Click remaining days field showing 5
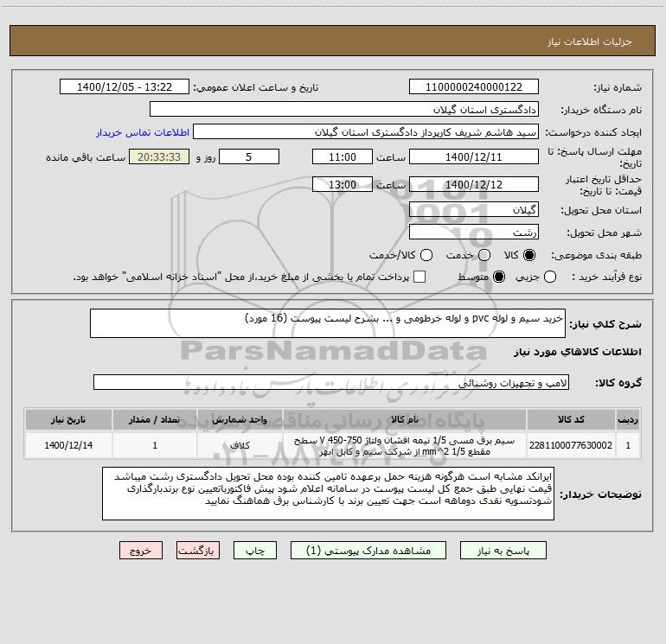The image size is (666, 644). click(249, 156)
